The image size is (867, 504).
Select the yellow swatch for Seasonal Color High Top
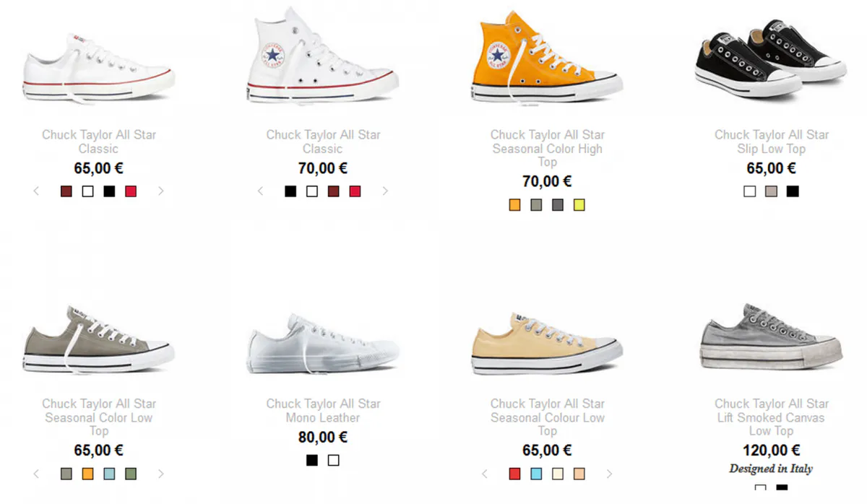point(579,205)
